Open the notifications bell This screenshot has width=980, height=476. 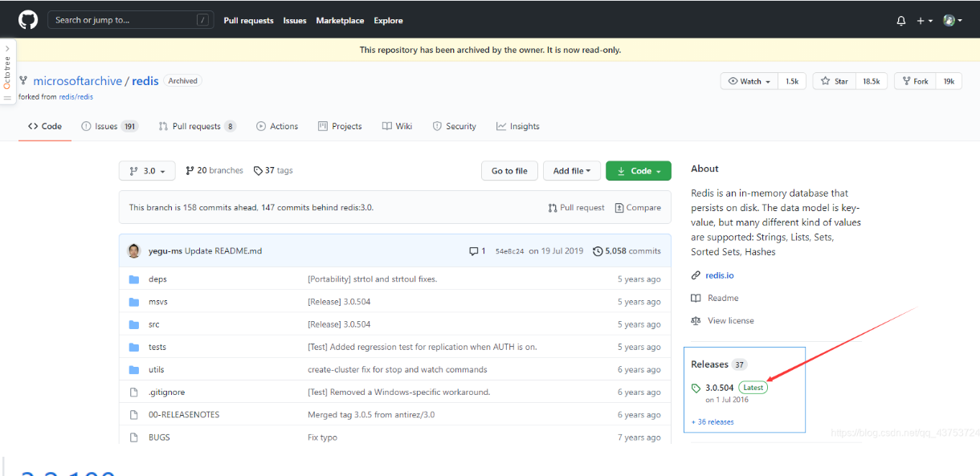[901, 21]
